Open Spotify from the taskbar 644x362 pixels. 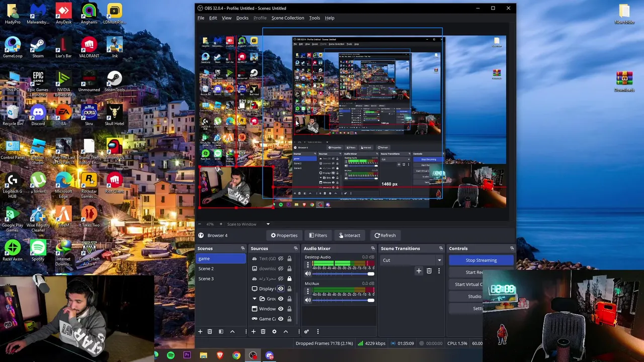[171, 355]
